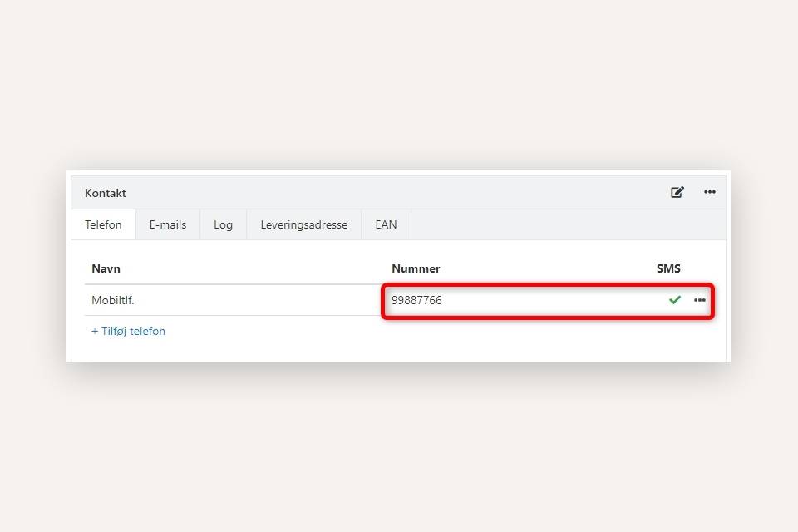Click the pencil-in-square icon to edit contact
The image size is (798, 532).
[677, 192]
